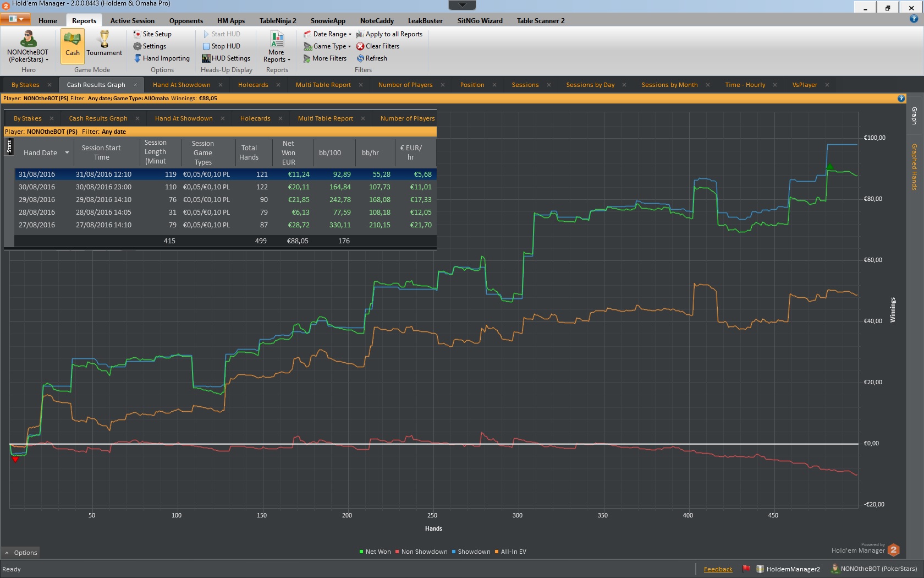Image resolution: width=924 pixels, height=578 pixels.
Task: Select the 27/08/2016 session row
Action: pyautogui.click(x=226, y=225)
